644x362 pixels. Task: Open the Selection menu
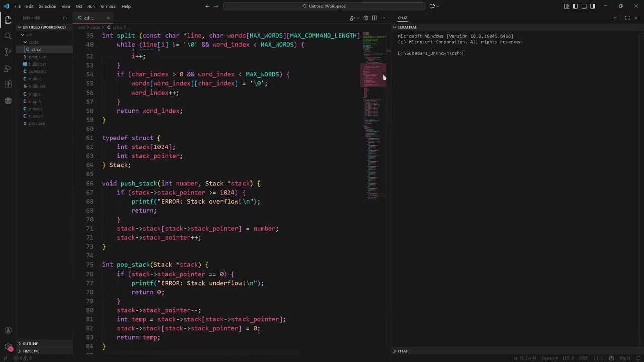47,6
